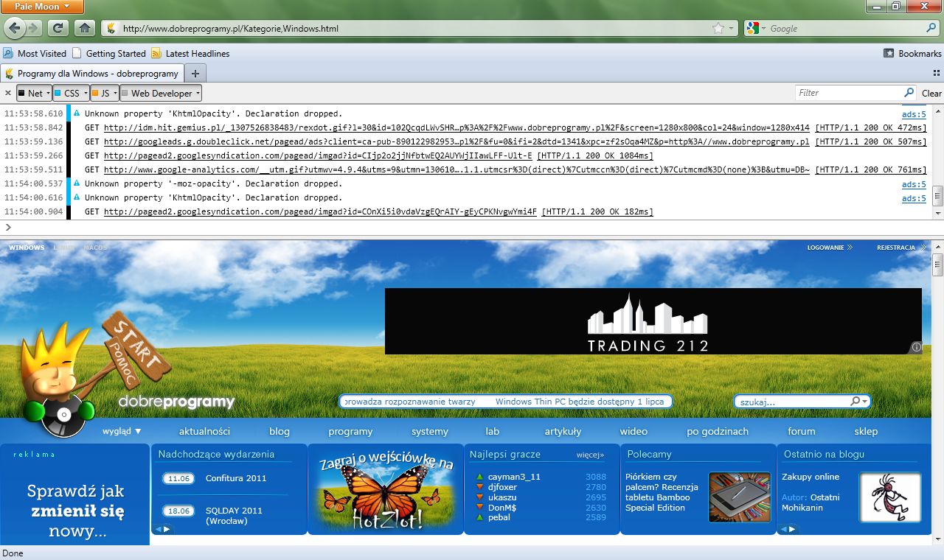This screenshot has width=944, height=560.
Task: Bookmark this page with the star icon
Action: [718, 28]
